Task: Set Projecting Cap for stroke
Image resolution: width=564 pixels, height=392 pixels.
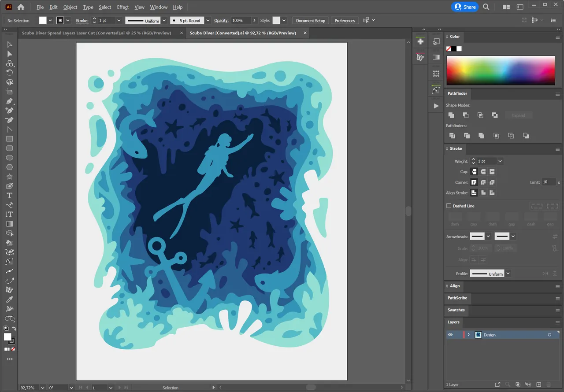Action: tap(492, 172)
